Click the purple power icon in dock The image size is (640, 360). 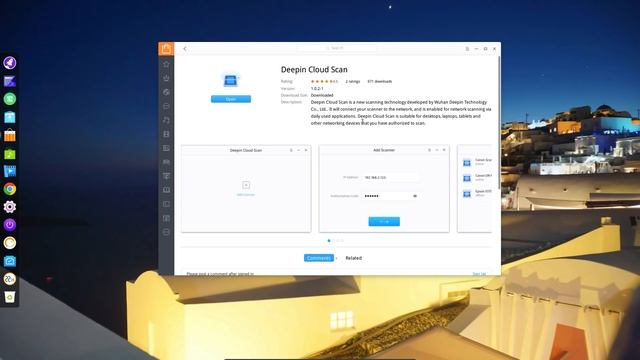click(10, 225)
